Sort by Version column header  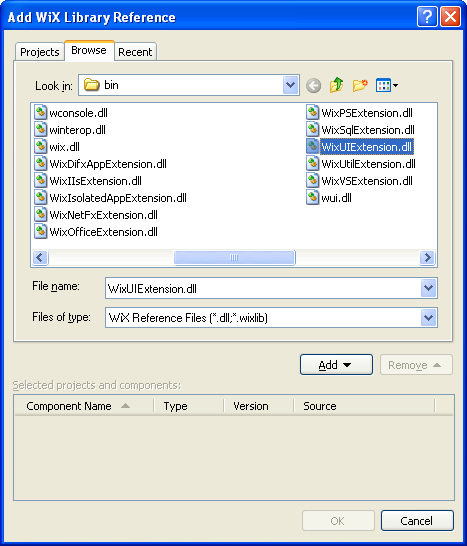tap(259, 406)
